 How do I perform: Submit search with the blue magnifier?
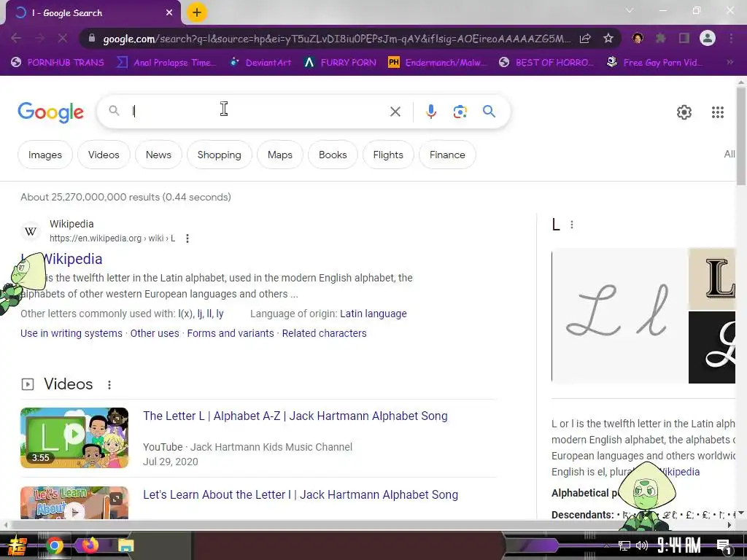tap(489, 112)
